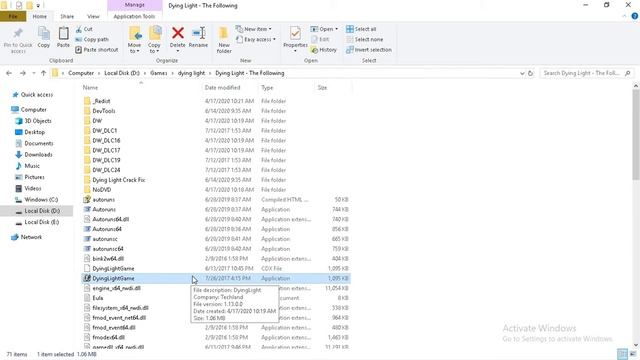
Task: Click Invert selection in ribbon
Action: pos(369,50)
